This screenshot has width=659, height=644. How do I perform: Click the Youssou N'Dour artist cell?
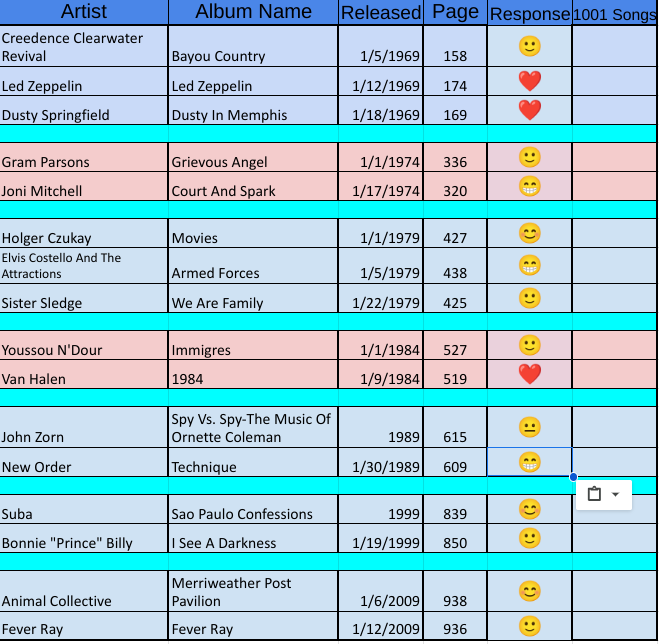tap(84, 345)
